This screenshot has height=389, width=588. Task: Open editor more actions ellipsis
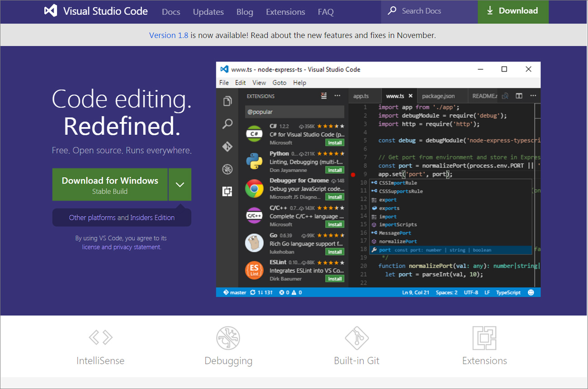(533, 96)
